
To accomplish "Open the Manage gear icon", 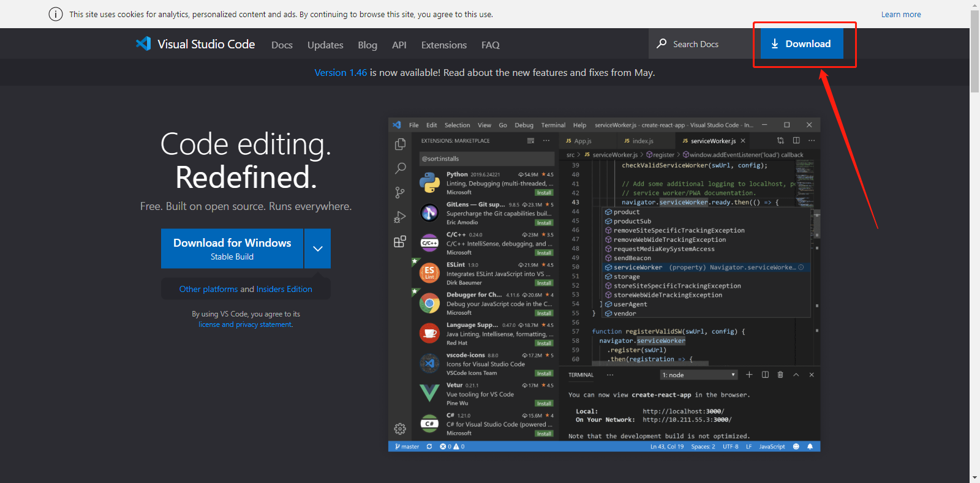I will [x=400, y=429].
